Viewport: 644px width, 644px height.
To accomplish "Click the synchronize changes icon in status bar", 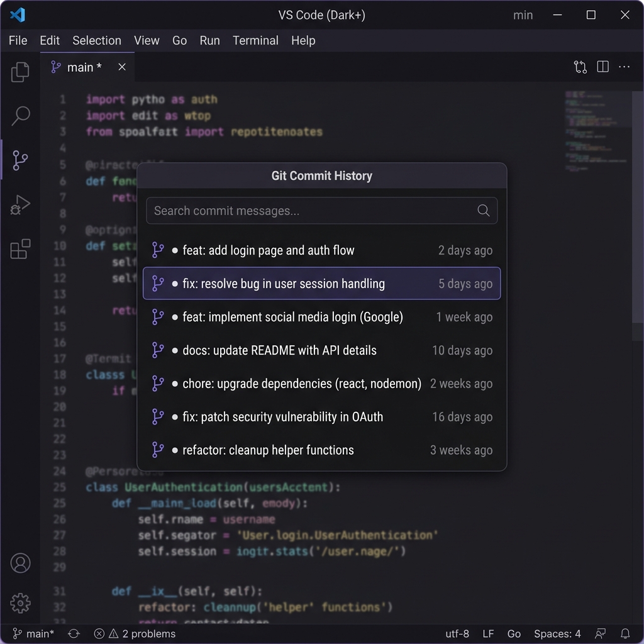I will (74, 634).
